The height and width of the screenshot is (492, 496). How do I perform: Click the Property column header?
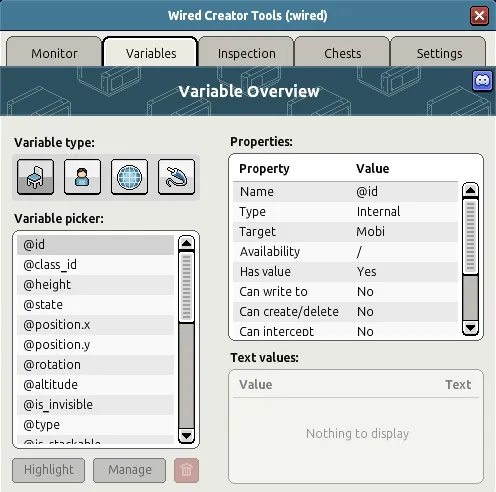[264, 169]
